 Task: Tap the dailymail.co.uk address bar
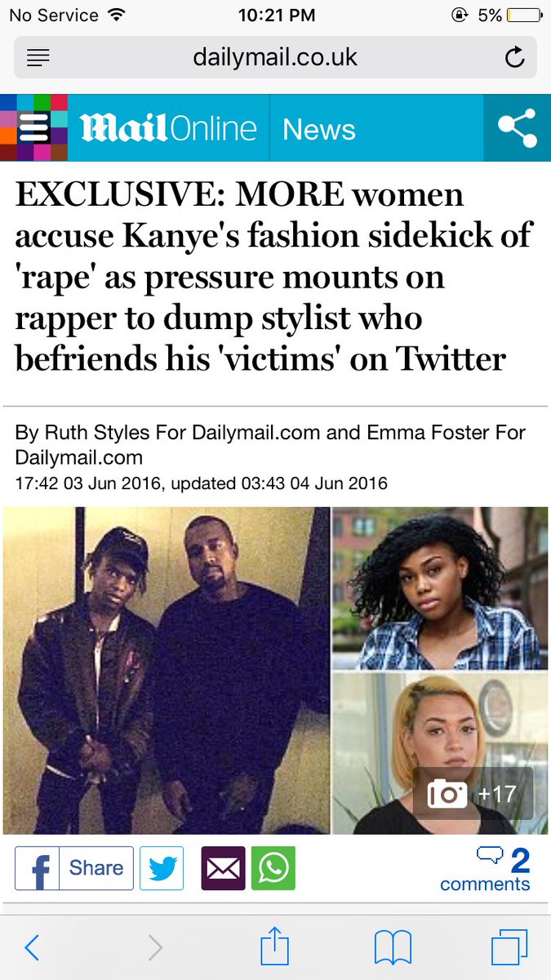(x=275, y=57)
